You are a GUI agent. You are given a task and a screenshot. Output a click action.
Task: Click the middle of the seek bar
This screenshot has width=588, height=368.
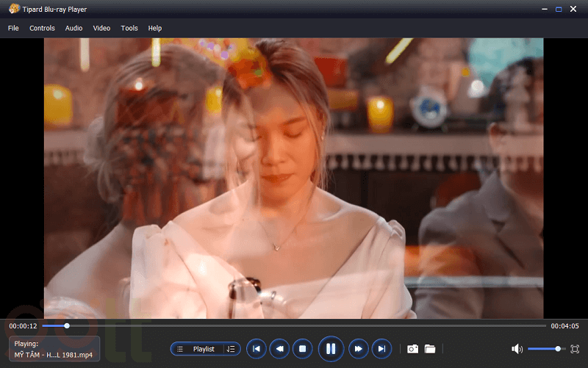[294, 325]
